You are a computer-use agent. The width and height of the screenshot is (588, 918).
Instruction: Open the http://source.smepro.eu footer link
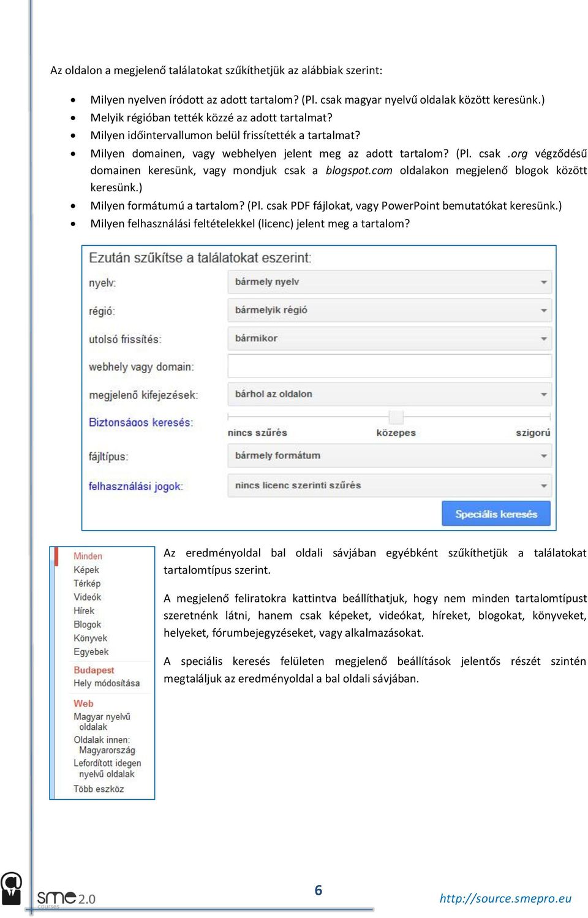click(x=505, y=898)
